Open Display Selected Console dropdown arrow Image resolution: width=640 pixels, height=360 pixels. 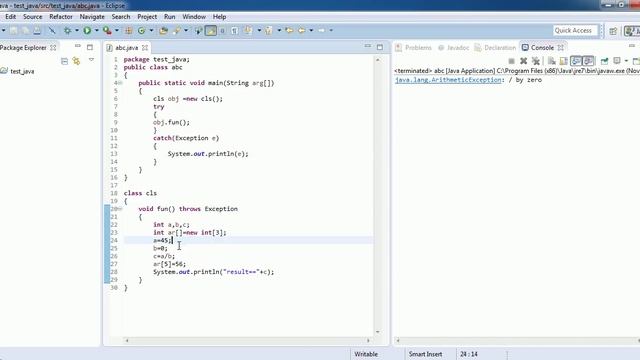tap(626, 61)
